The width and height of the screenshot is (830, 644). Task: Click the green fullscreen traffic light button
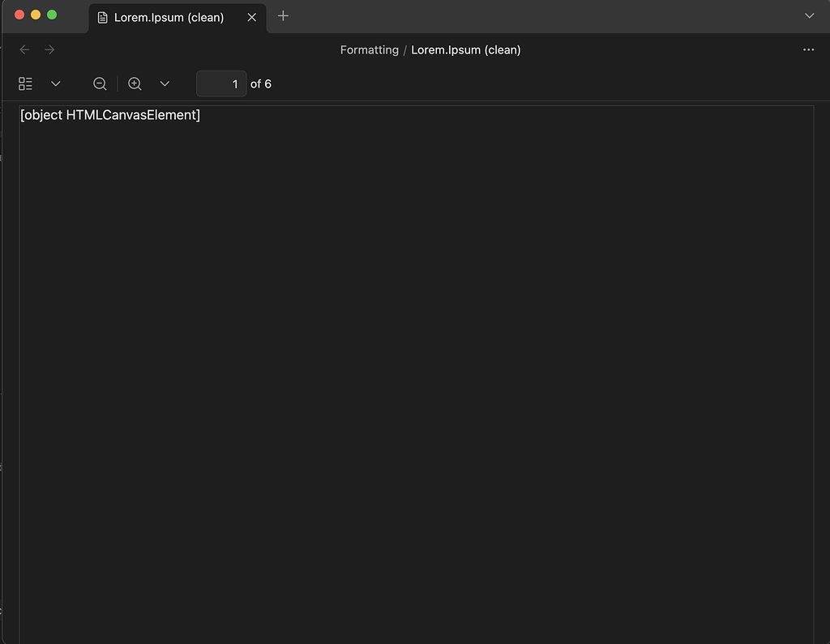coord(51,15)
